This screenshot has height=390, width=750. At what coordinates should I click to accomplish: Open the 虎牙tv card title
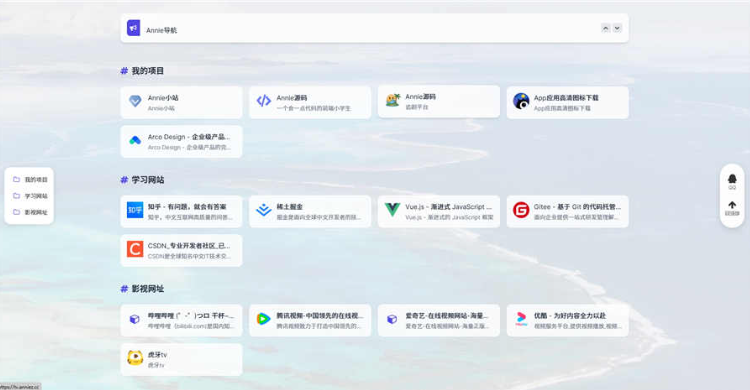(x=157, y=355)
